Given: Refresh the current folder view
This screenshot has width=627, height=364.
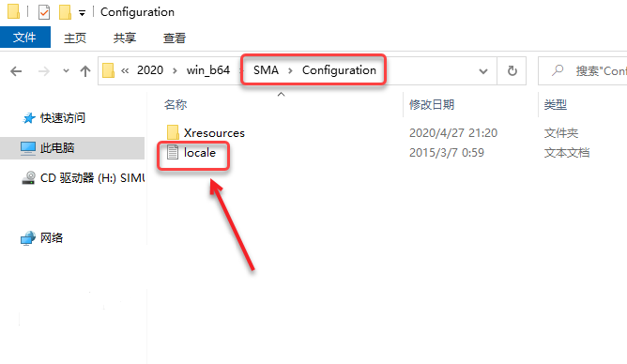Looking at the screenshot, I should pyautogui.click(x=512, y=71).
